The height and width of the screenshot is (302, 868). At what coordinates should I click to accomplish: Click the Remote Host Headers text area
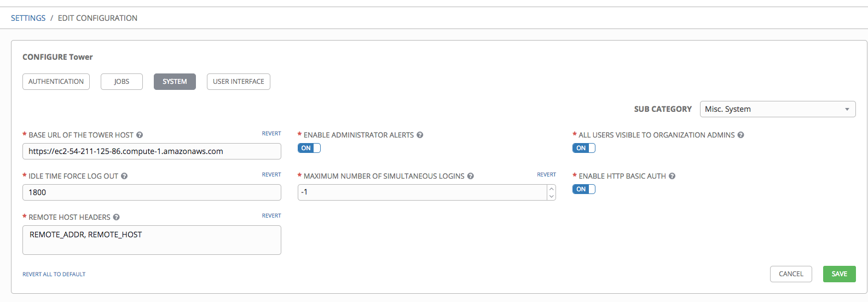click(152, 240)
